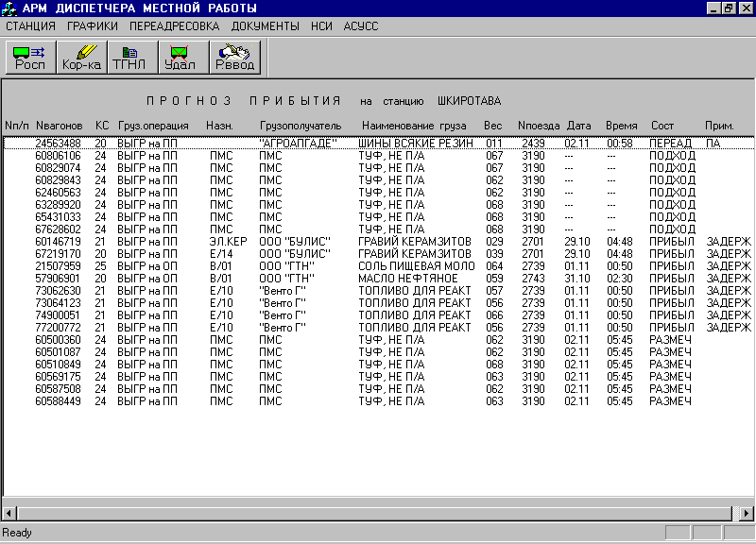Click time 02:30 in the Время column

point(620,279)
